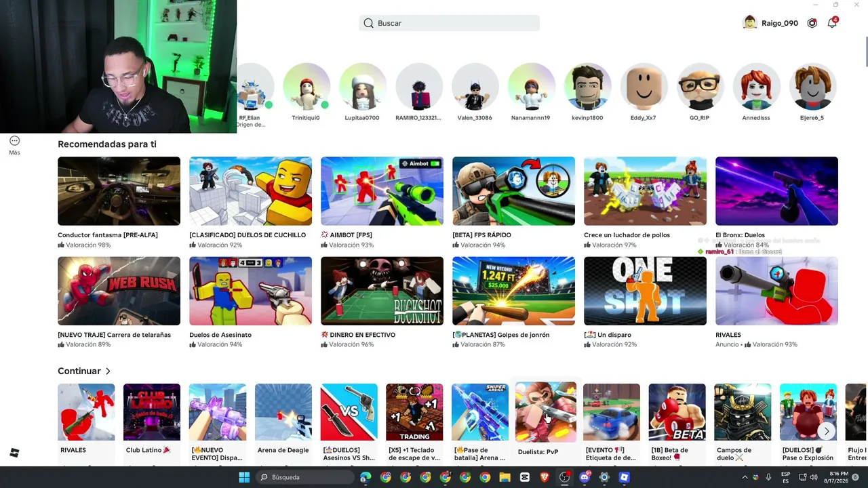Click the search magnifier icon

click(x=368, y=23)
